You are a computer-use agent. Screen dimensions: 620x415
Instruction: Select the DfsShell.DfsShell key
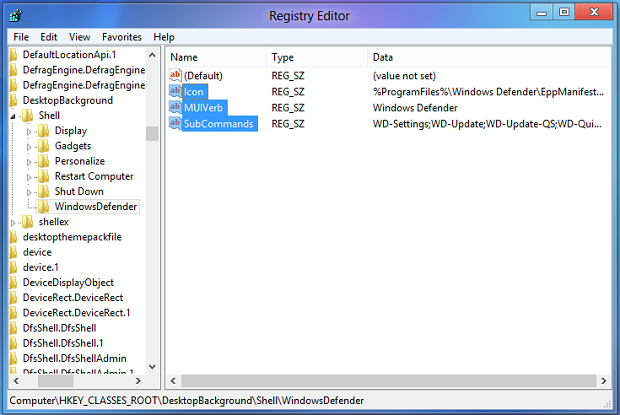coord(59,328)
